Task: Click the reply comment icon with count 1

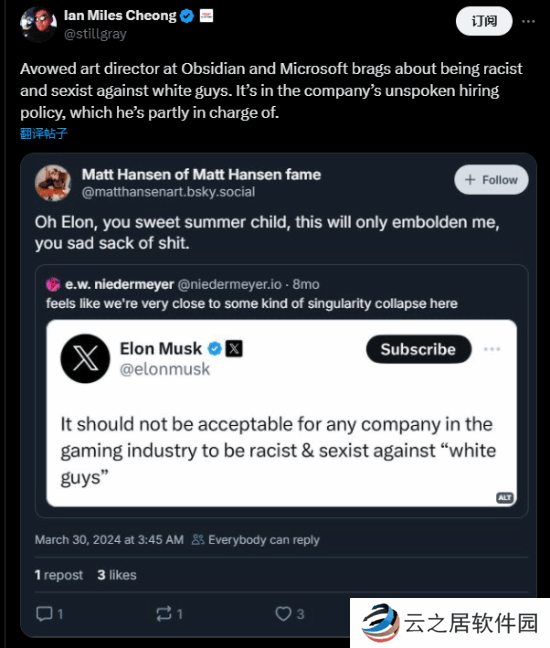Action: click(x=44, y=614)
